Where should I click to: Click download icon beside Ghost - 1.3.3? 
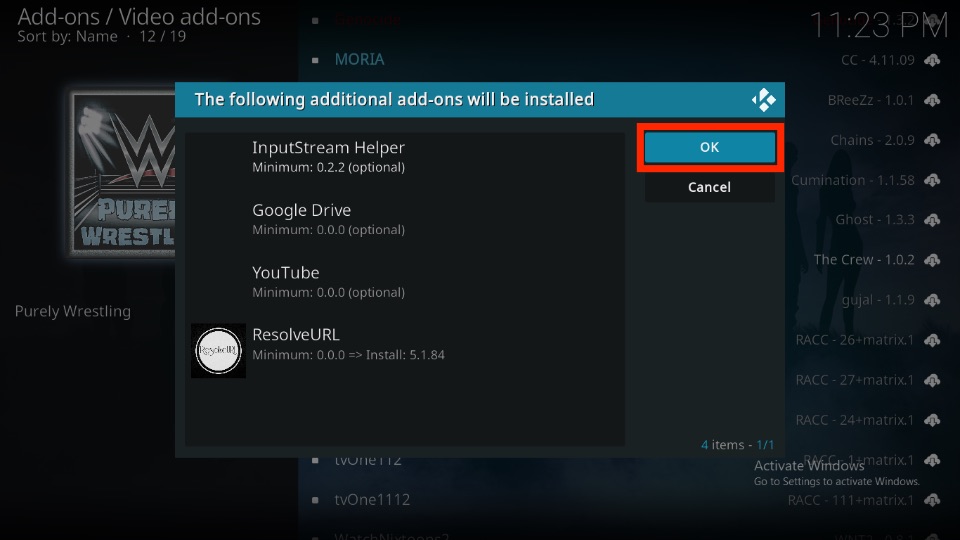(932, 220)
